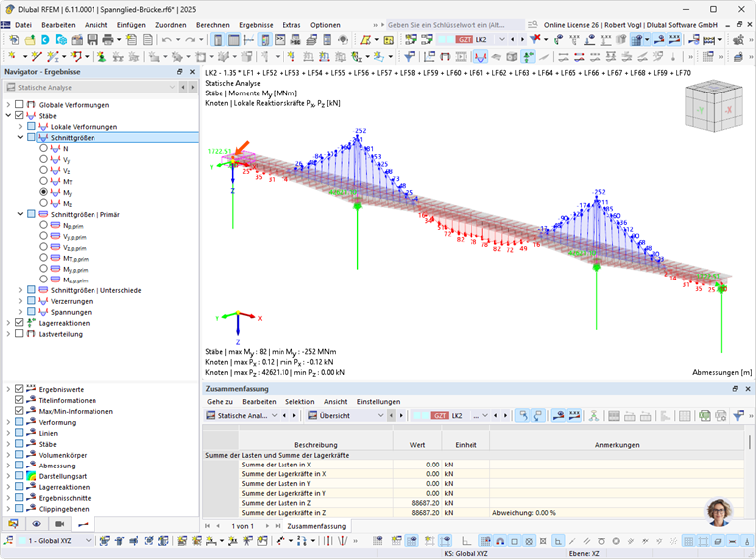Click the GZT design situation color badge in toolbar
The width and height of the screenshot is (756, 559).
coord(465,39)
